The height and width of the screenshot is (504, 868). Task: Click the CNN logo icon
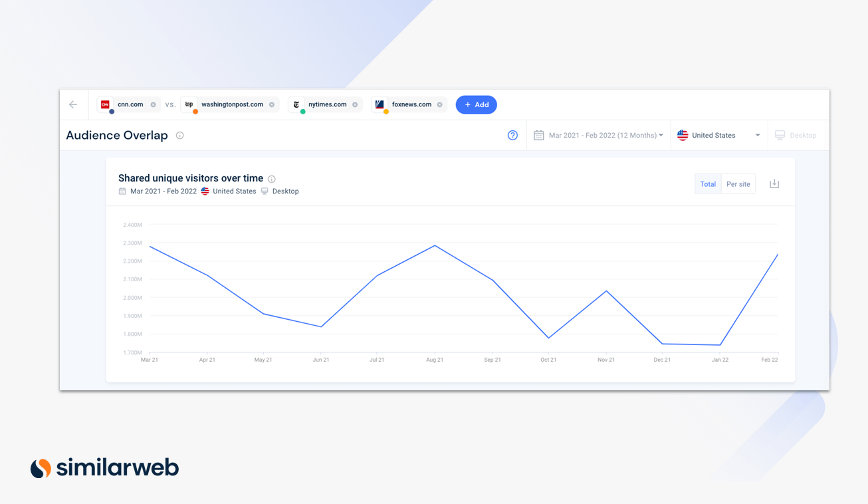click(105, 104)
